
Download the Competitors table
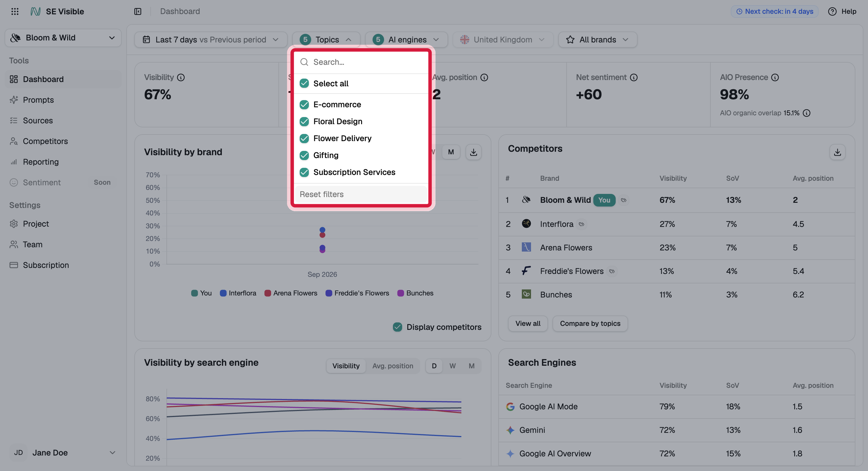(837, 152)
